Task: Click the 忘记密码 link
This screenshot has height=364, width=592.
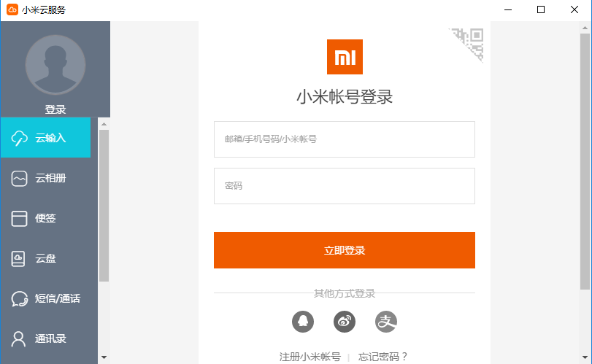Action: [383, 357]
